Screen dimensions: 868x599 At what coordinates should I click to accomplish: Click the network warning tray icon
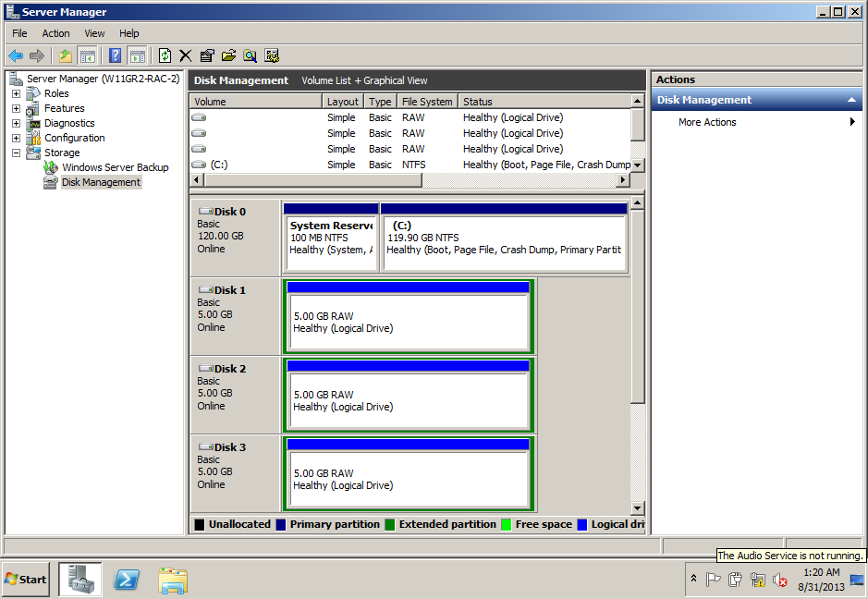coord(758,580)
